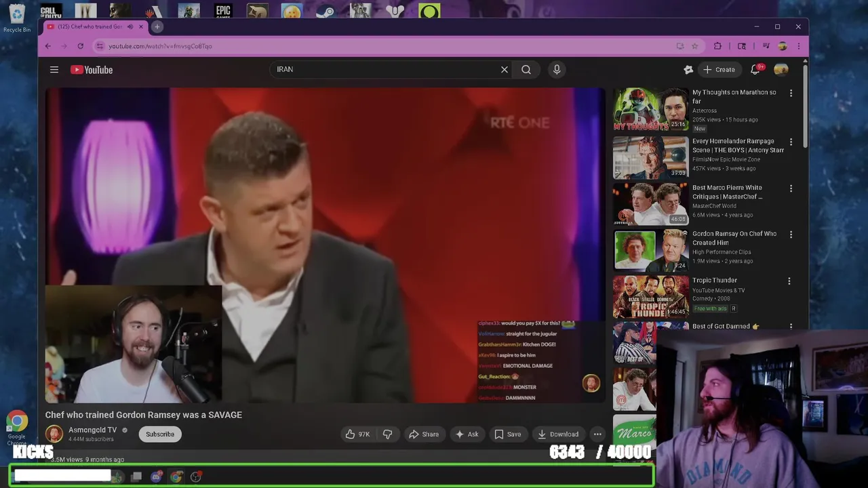Viewport: 868px width, 488px height.
Task: Open Tropic Thunder movie thumbnail
Action: click(x=651, y=296)
